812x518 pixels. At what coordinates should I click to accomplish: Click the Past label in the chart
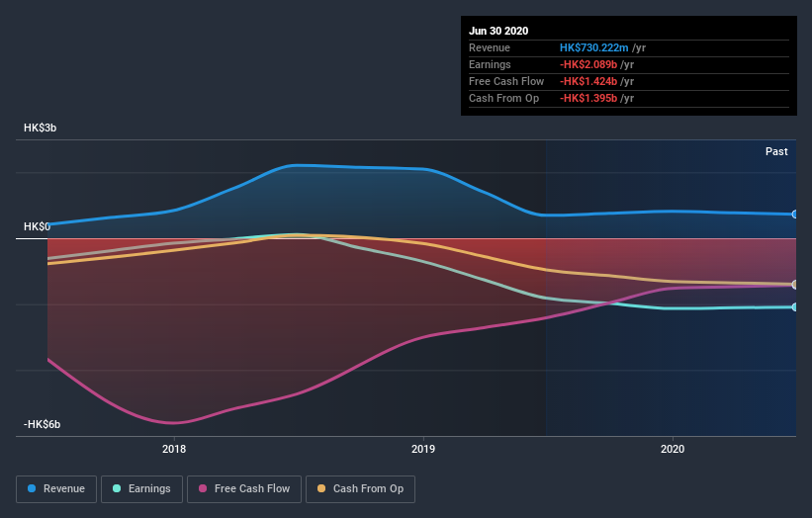776,151
